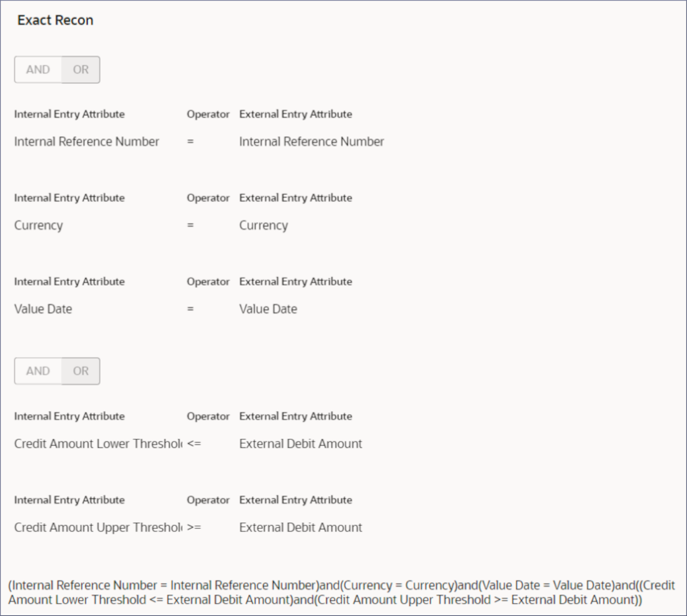This screenshot has height=616, width=687.
Task: Click the '>=' operator value
Action: (x=194, y=527)
